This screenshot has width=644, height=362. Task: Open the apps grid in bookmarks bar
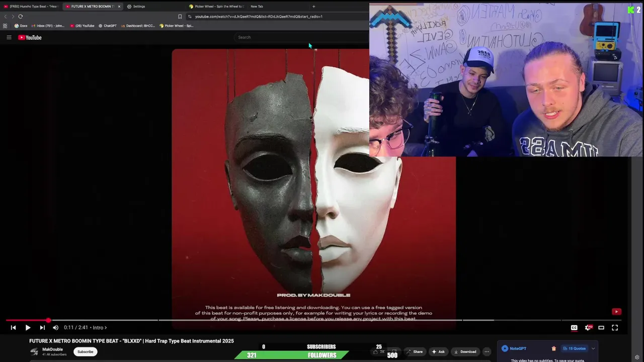5,26
